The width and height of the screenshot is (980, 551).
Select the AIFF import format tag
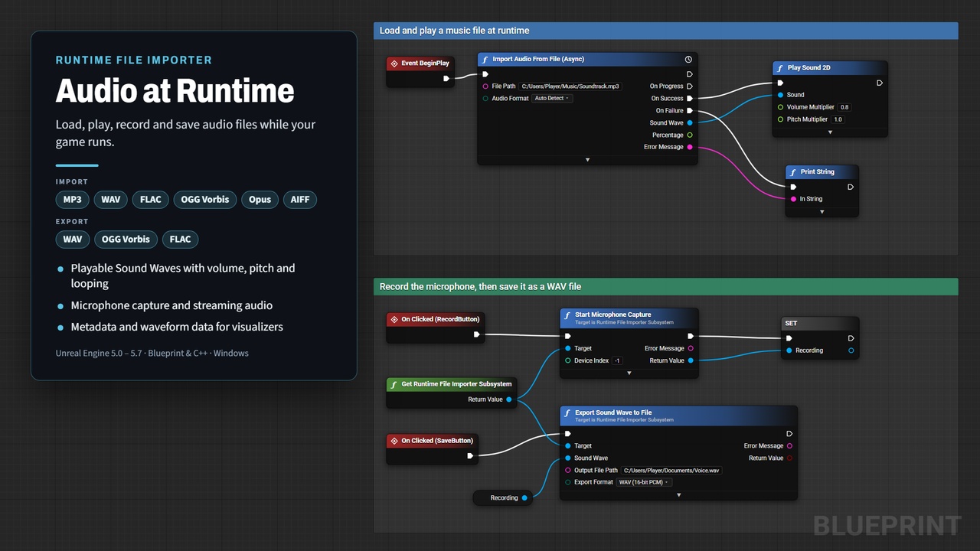coord(300,200)
